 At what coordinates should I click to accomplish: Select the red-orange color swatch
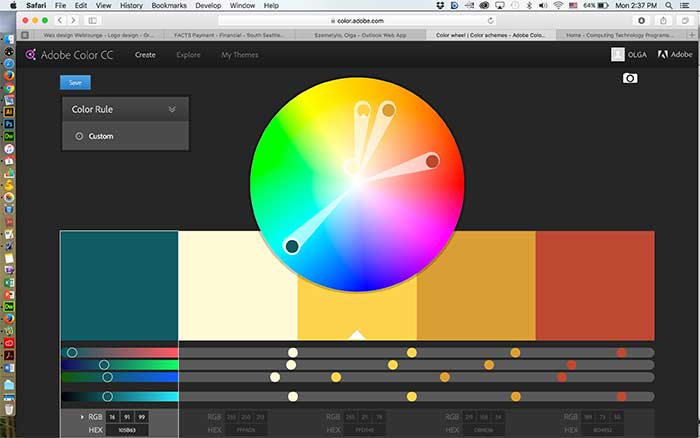[x=595, y=285]
